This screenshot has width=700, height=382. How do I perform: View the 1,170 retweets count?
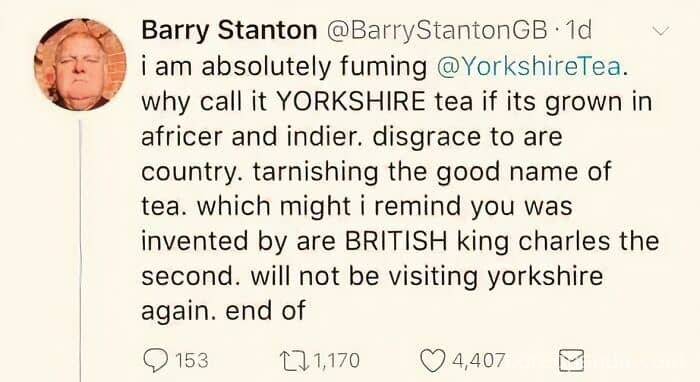point(337,361)
